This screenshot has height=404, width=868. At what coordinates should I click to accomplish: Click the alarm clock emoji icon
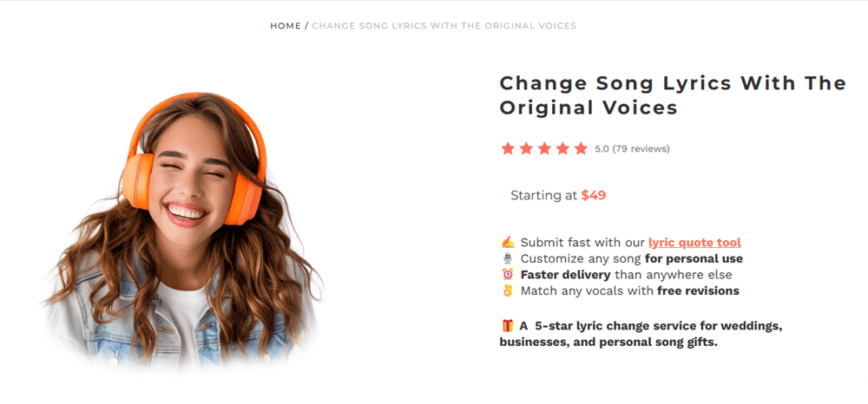click(508, 275)
